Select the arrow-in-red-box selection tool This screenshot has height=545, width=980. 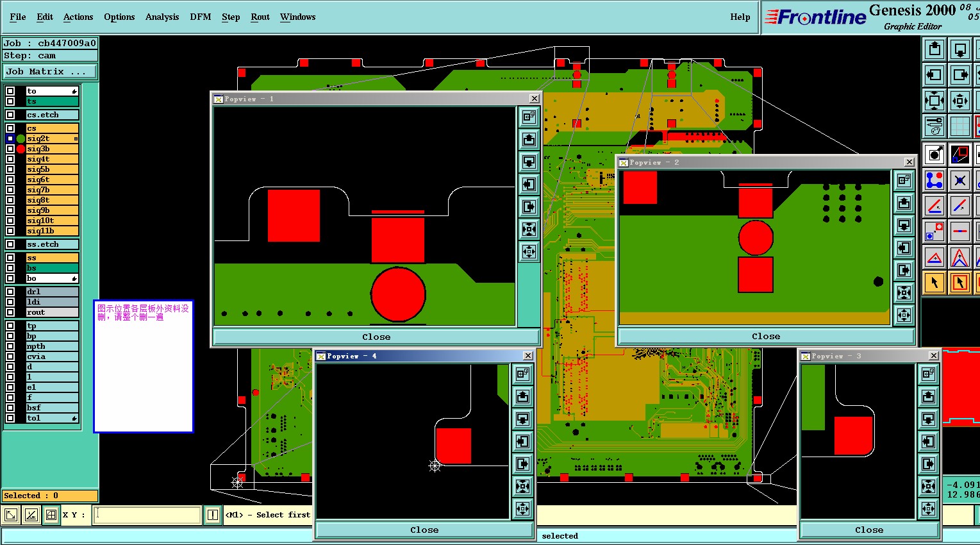[960, 283]
